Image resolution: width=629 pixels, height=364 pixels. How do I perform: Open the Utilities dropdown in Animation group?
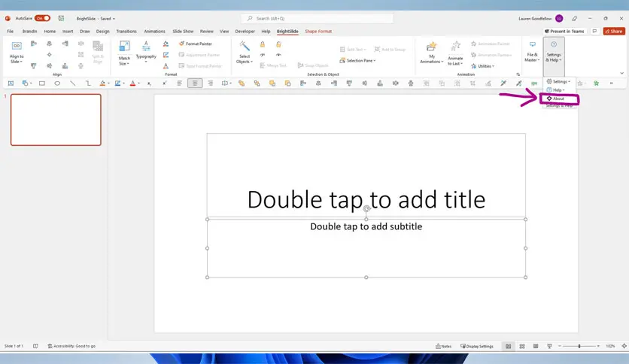(482, 66)
